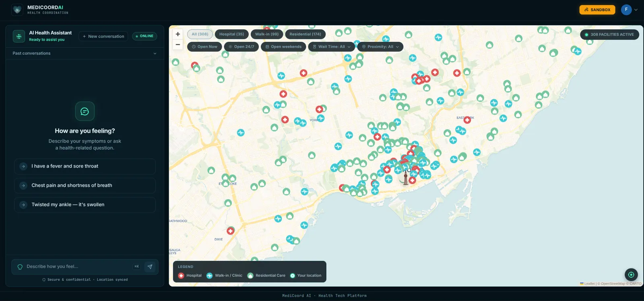Select the Residential (174) filter tab
Screen dimensions: 644x301
pyautogui.click(x=305, y=34)
